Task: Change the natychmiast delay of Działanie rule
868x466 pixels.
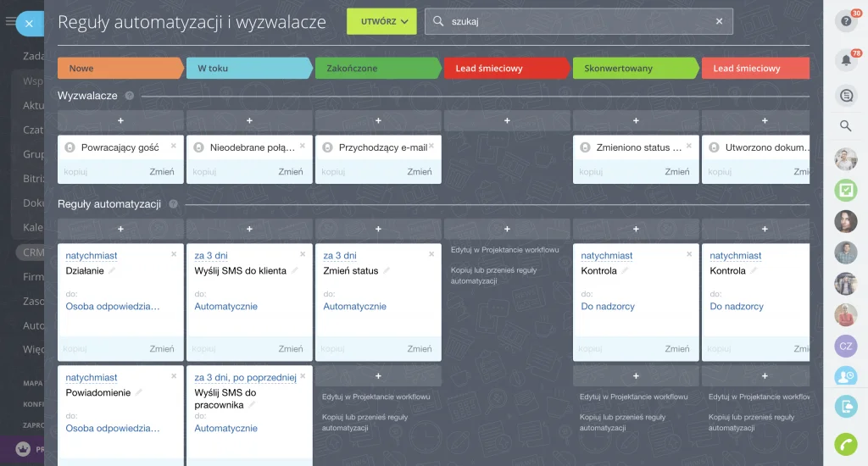Action: point(92,256)
